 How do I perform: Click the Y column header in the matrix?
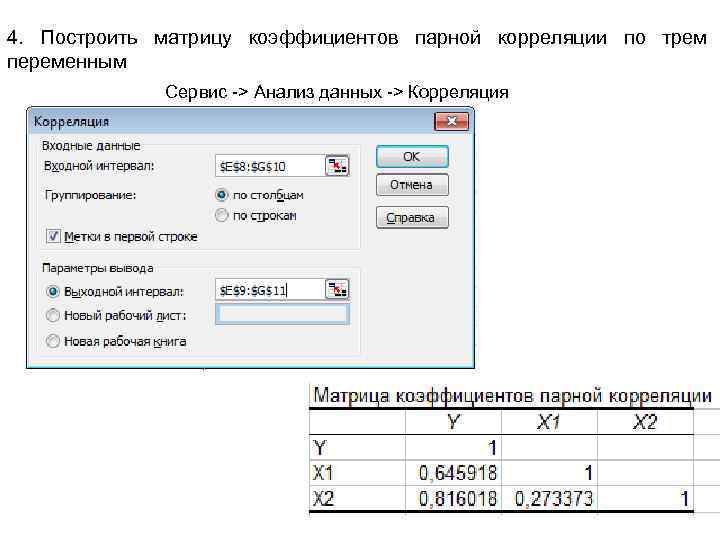(453, 422)
